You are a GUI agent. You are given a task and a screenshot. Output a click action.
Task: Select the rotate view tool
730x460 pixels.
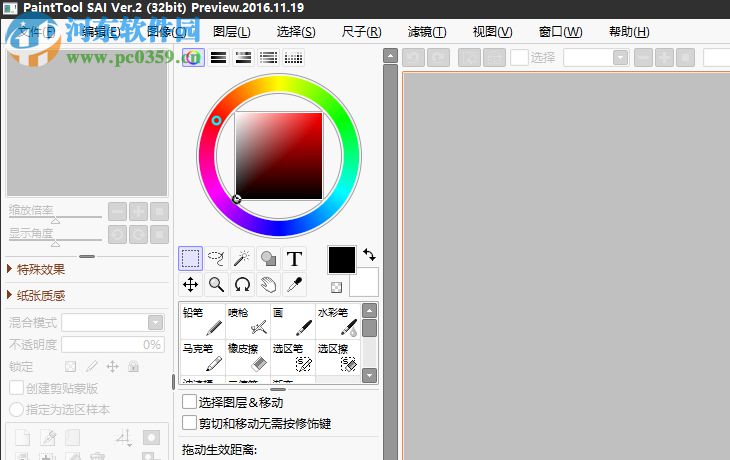(x=242, y=284)
